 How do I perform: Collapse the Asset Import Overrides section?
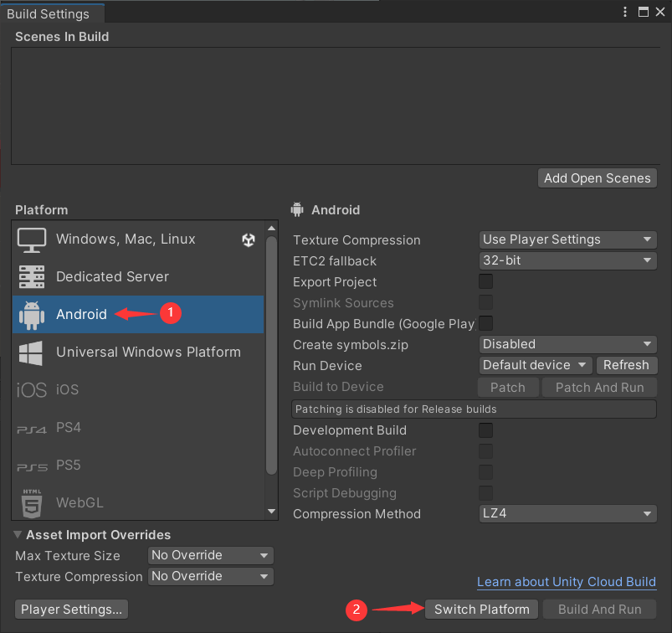click(18, 535)
